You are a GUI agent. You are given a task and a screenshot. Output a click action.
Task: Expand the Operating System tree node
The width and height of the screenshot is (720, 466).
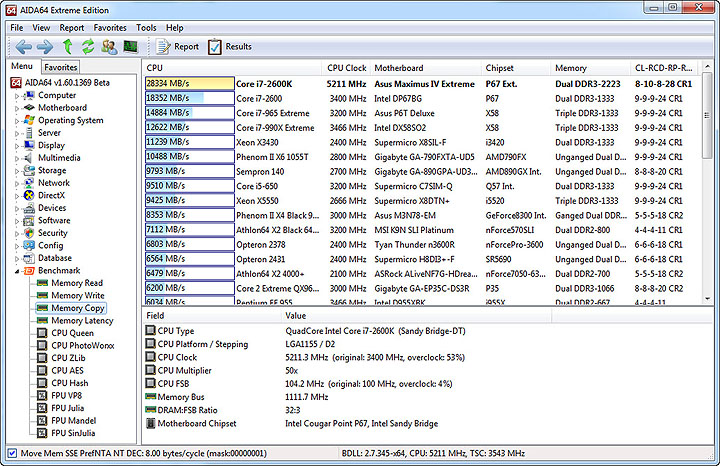click(17, 121)
